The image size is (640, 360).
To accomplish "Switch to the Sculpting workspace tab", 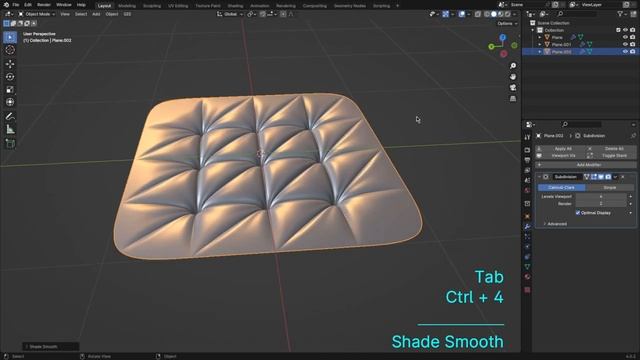I will (152, 6).
